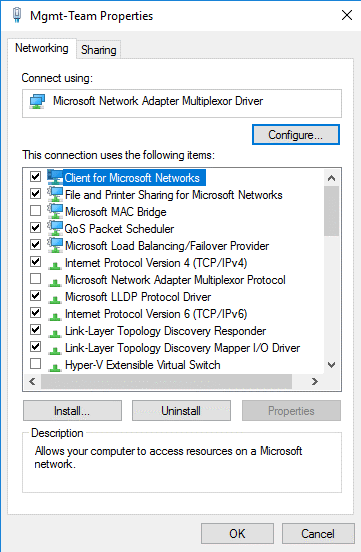361x552 pixels.
Task: Toggle the QoS Packet Scheduler checkbox
Action: coord(35,227)
